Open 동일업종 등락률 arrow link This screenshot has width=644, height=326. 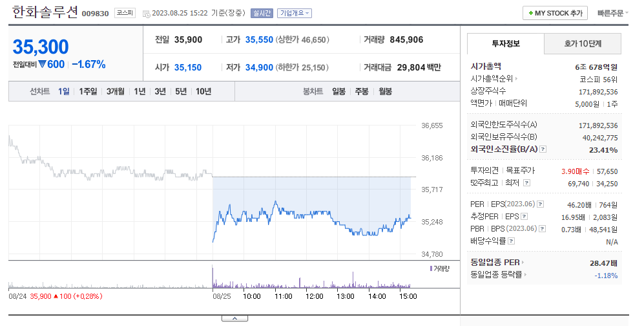tap(499, 275)
